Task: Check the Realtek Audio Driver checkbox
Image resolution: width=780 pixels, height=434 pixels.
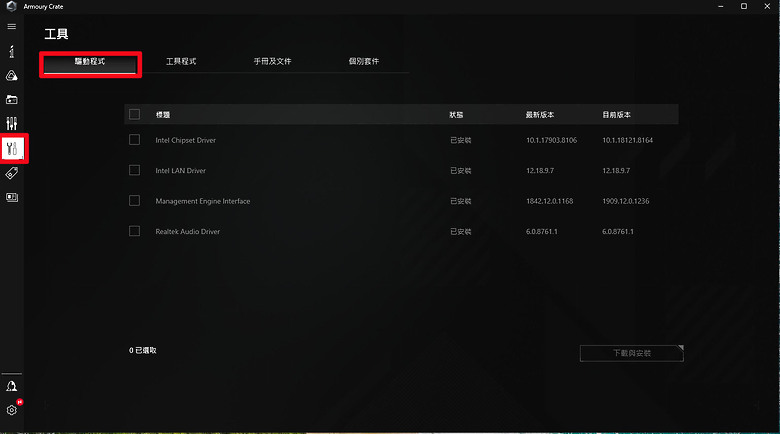Action: 134,231
